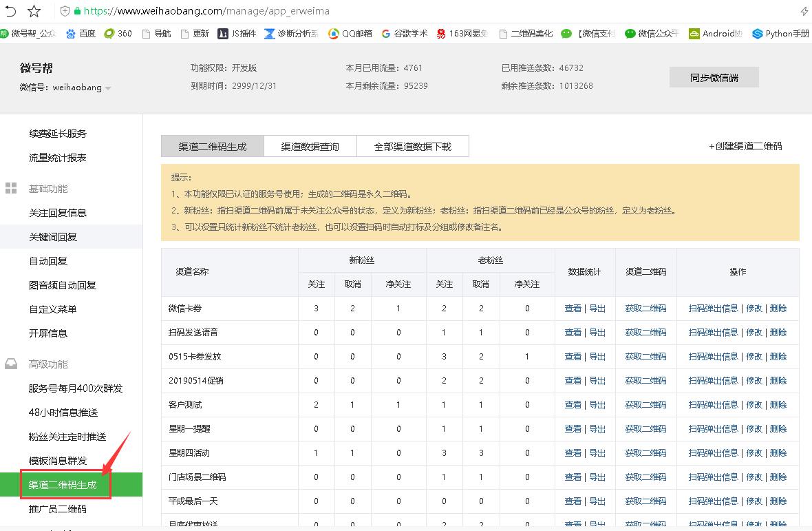This screenshot has height=531, width=812.
Task: Click 获取二维码 for 扫码发送语音 row
Action: [645, 332]
